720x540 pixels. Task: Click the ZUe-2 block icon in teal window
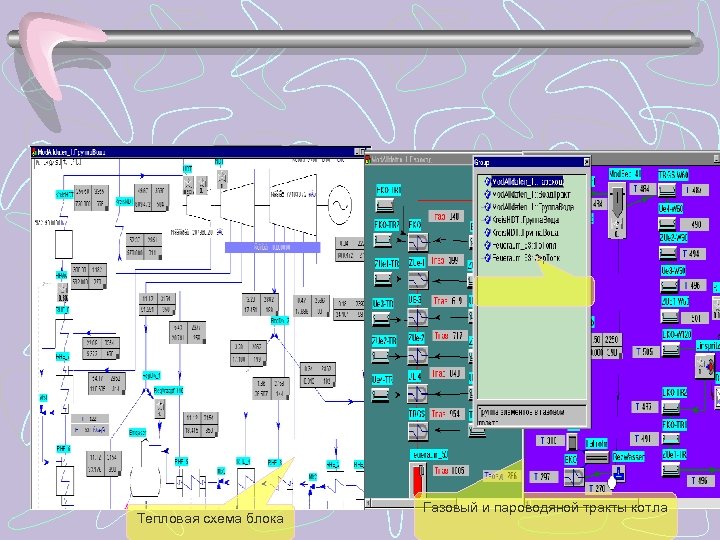click(x=418, y=355)
